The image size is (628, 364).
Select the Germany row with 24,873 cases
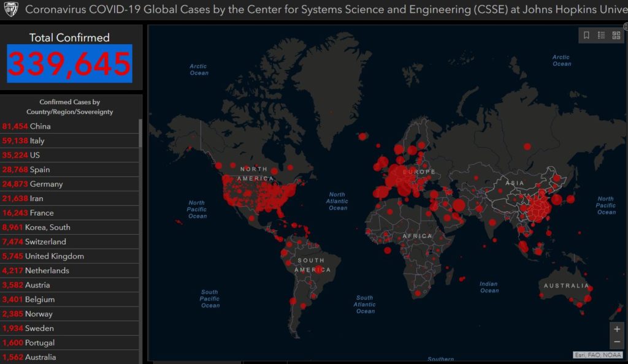70,184
